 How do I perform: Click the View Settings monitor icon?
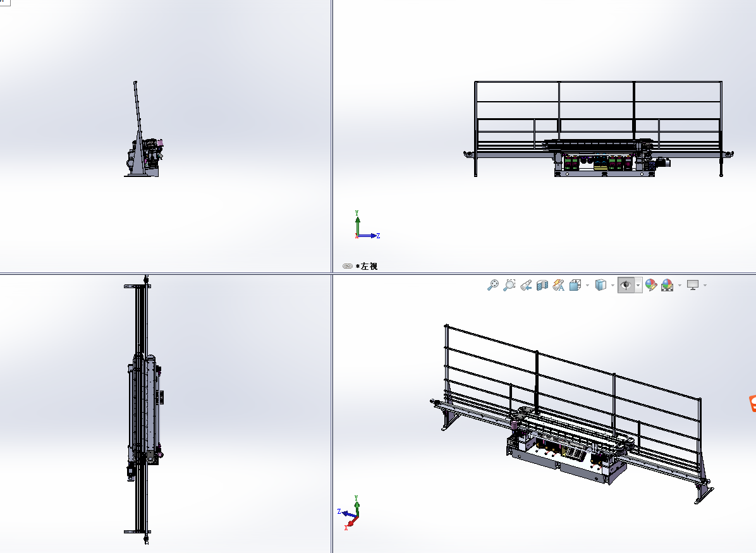[693, 286]
